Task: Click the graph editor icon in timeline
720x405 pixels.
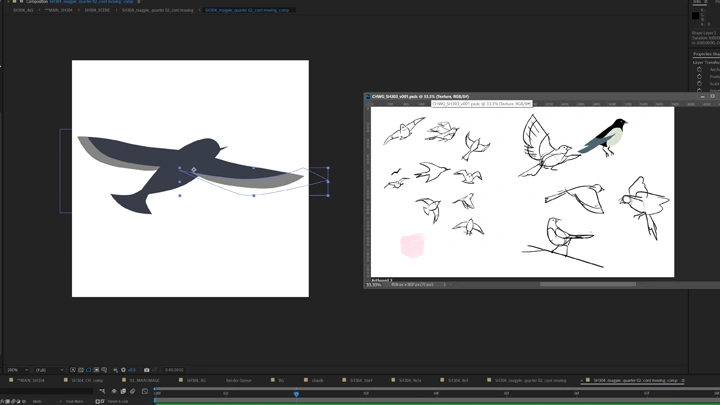Action: click(x=145, y=391)
